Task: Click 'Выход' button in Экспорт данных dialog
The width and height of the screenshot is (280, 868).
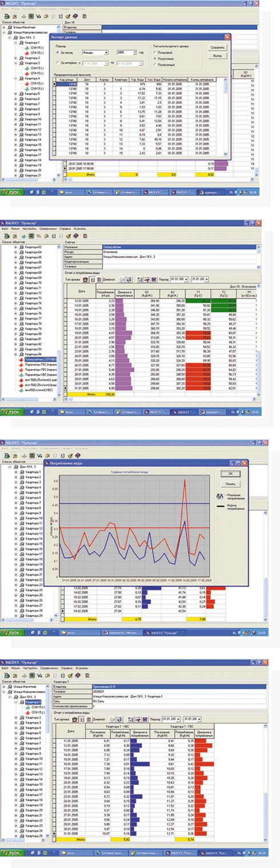Action: pos(217,56)
